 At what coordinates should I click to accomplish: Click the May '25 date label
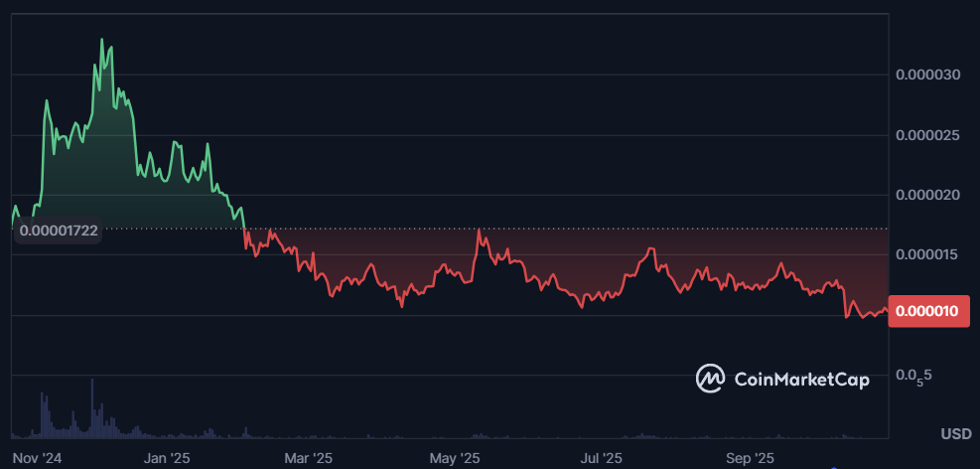coord(455,458)
